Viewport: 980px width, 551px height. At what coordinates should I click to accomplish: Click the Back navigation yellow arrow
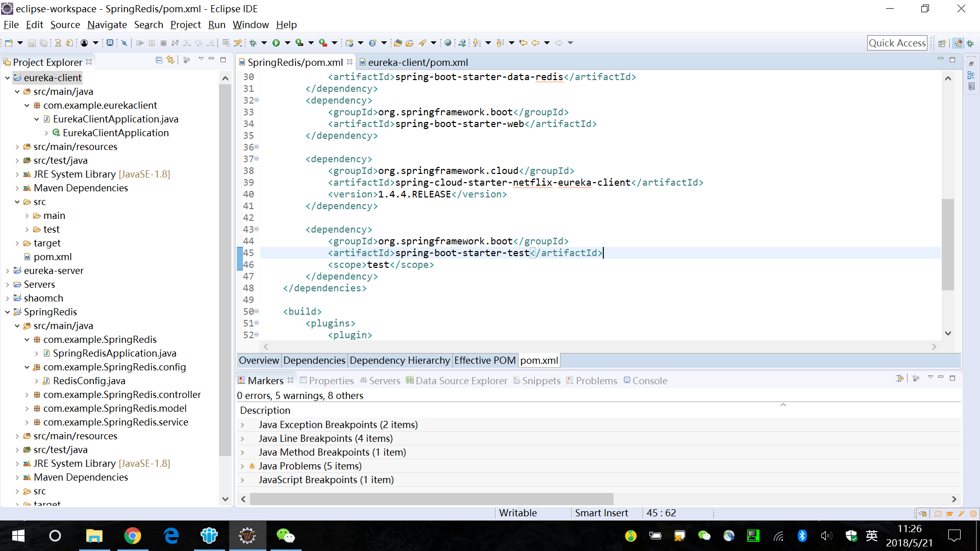pyautogui.click(x=535, y=43)
